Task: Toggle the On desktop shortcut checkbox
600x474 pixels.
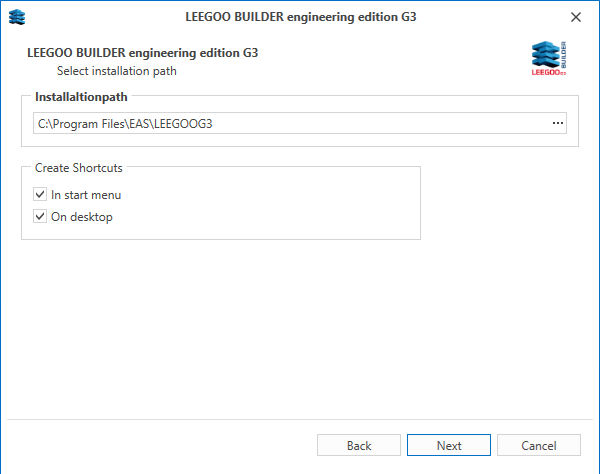Action: [x=40, y=217]
